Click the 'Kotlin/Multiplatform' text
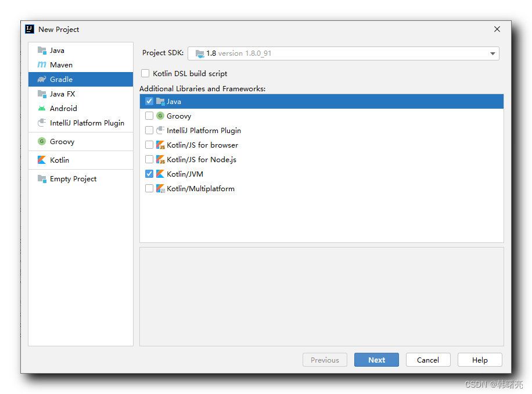This screenshot has width=532, height=394. tap(200, 189)
